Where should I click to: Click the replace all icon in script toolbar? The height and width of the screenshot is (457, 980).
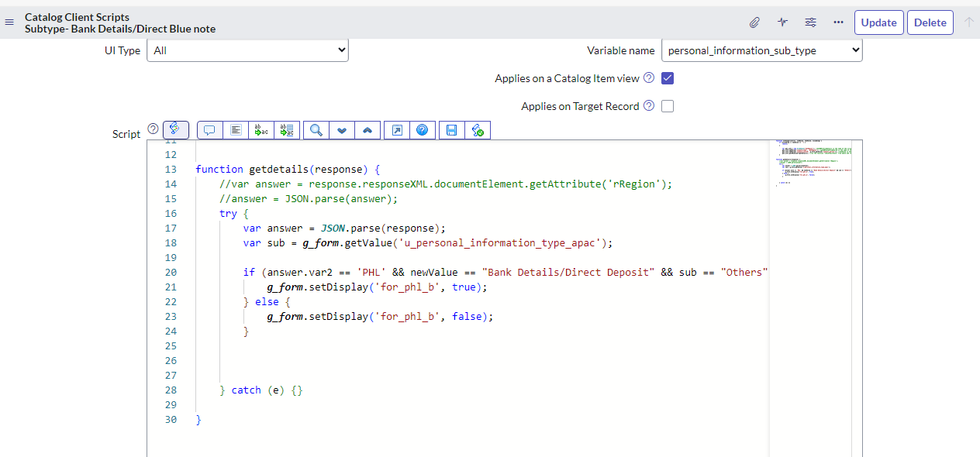pyautogui.click(x=287, y=130)
